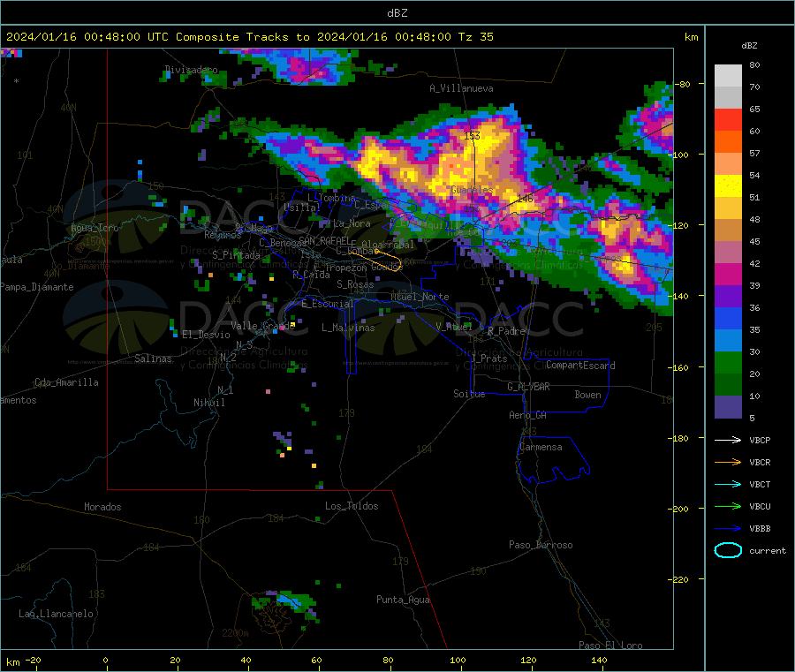Select the royal blue 35-36 dBZ swatch
The width and height of the screenshot is (795, 672).
click(x=728, y=319)
